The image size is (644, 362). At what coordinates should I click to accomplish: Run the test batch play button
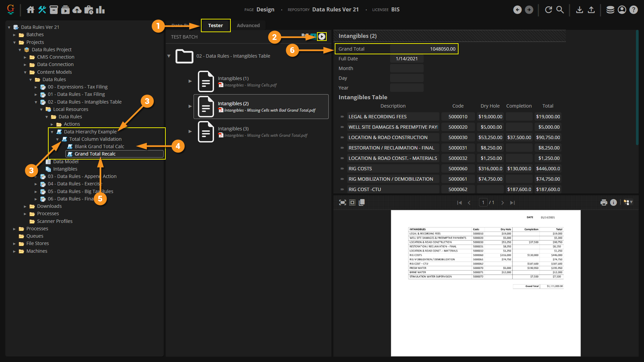pyautogui.click(x=322, y=37)
